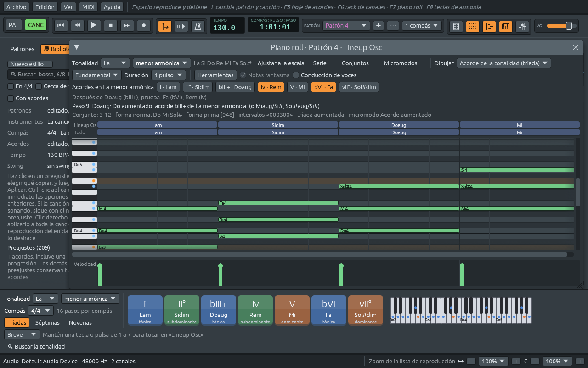Select the V · Mi chord button
Viewport: 588px width, 368px height.
click(298, 87)
